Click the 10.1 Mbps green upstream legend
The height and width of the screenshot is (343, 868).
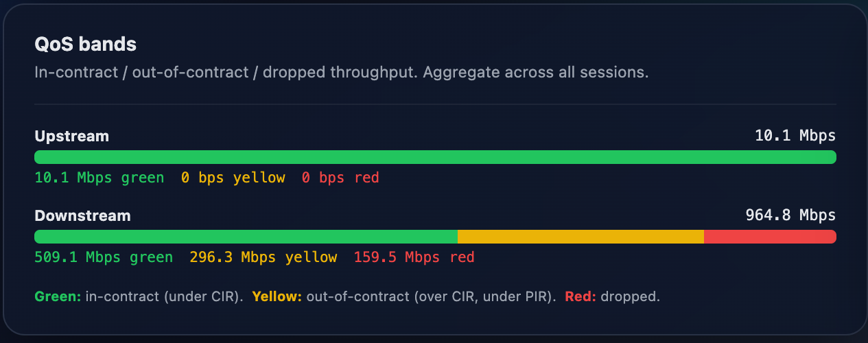point(99,178)
